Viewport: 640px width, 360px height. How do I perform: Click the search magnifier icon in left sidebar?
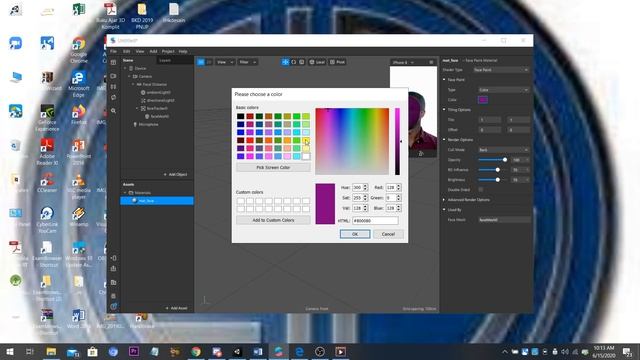tap(113, 111)
